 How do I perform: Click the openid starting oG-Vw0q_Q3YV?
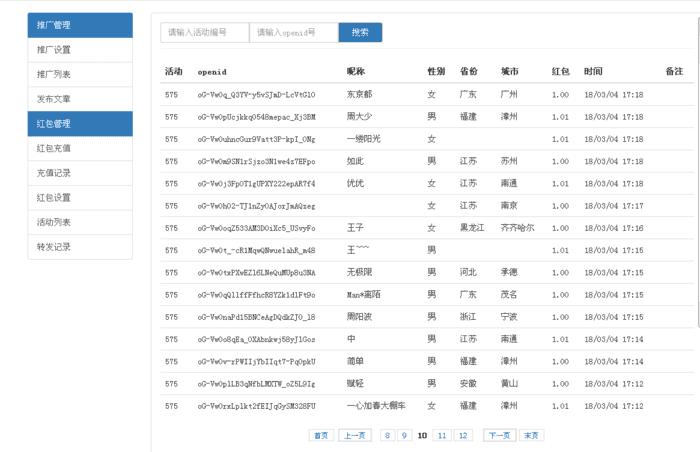[256, 95]
